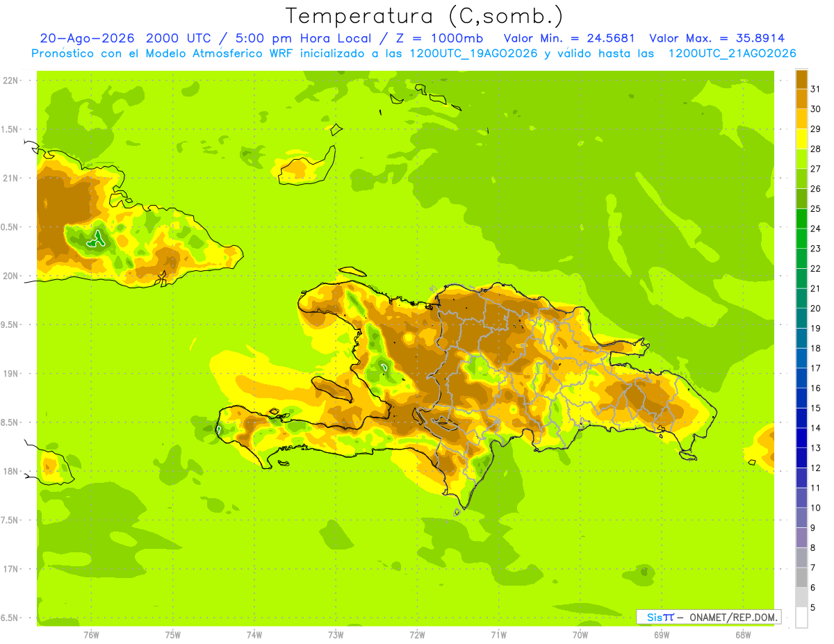Click blue legend swatch between 15 and 16
The width and height of the screenshot is (834, 644).
coord(801,397)
